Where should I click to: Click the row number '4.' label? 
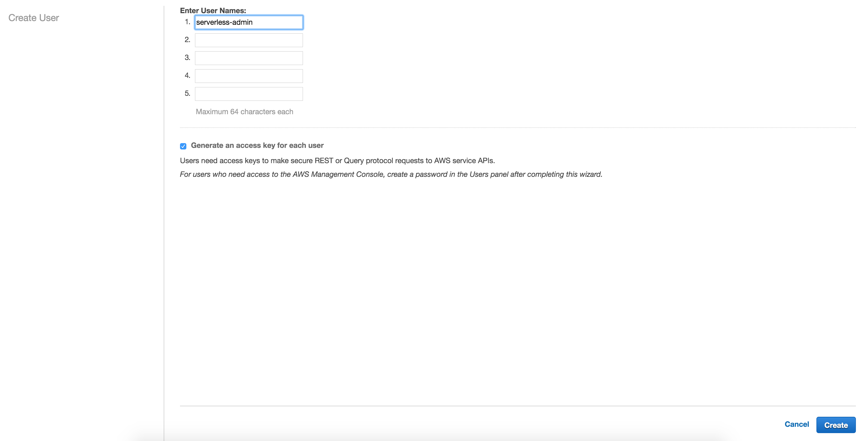click(x=187, y=76)
